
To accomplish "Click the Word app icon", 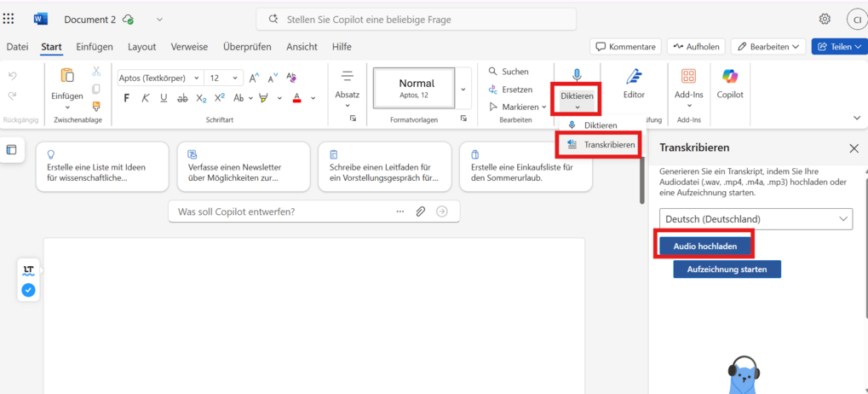I will [40, 20].
